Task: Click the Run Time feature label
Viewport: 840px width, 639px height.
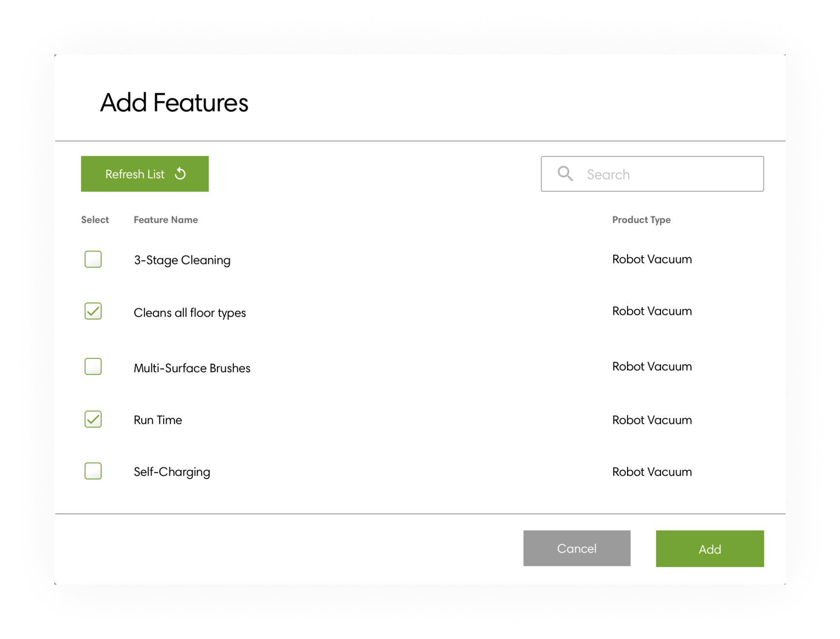Action: [x=158, y=420]
